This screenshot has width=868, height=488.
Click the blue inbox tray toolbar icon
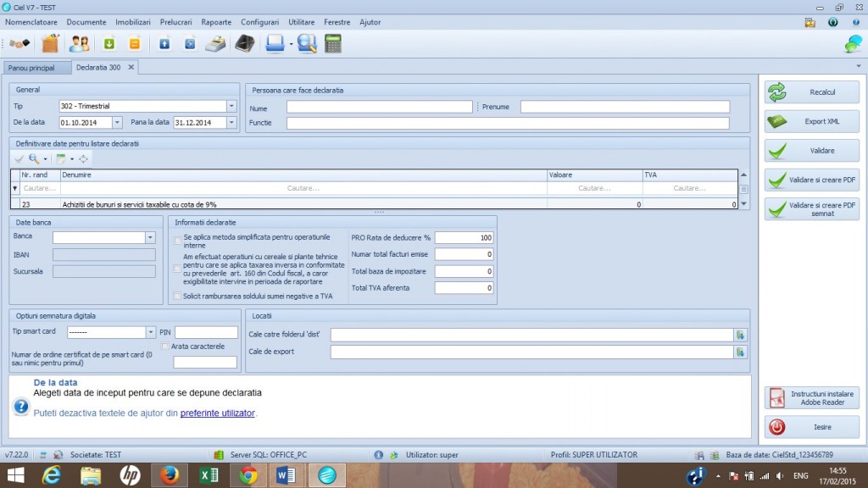(275, 43)
